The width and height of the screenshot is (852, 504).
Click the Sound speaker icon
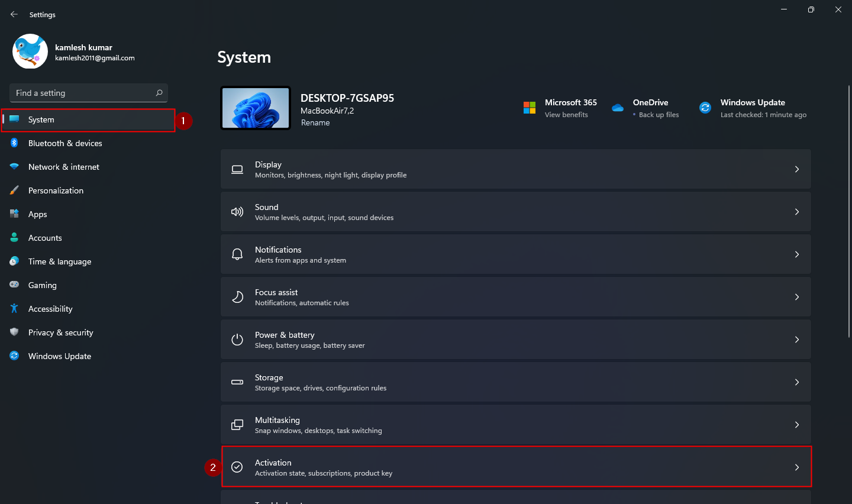click(x=237, y=211)
